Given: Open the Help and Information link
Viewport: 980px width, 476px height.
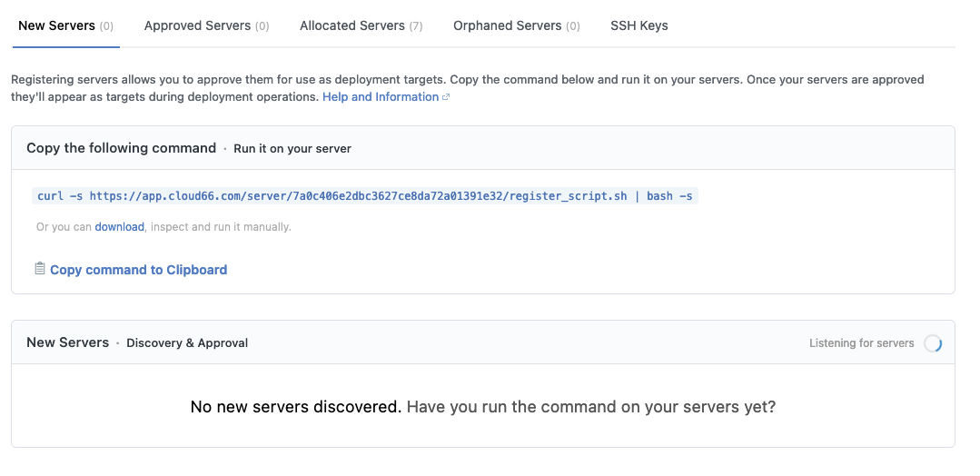Looking at the screenshot, I should click(381, 97).
